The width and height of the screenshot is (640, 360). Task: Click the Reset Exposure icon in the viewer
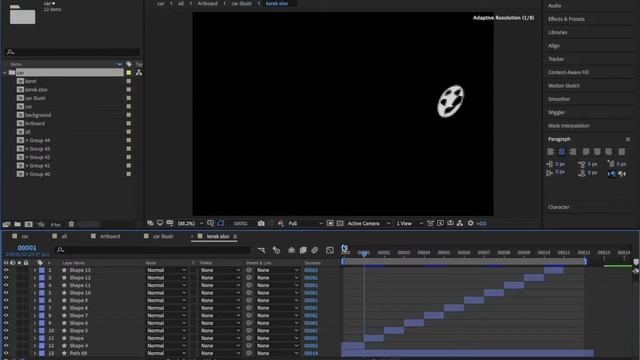(x=471, y=223)
